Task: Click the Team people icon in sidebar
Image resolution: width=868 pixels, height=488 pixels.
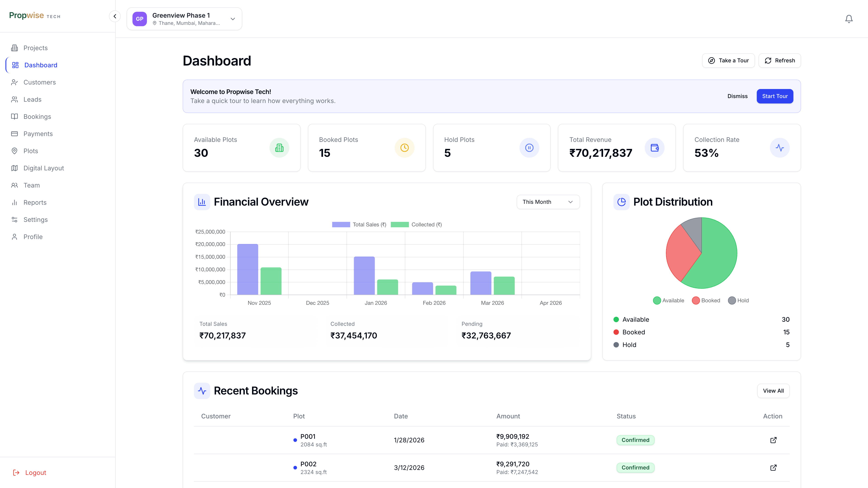Action: (14, 185)
